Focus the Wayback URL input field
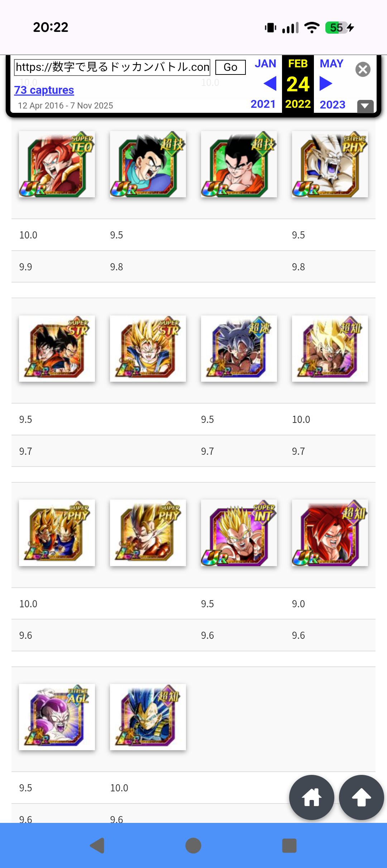This screenshot has height=868, width=387. (112, 67)
